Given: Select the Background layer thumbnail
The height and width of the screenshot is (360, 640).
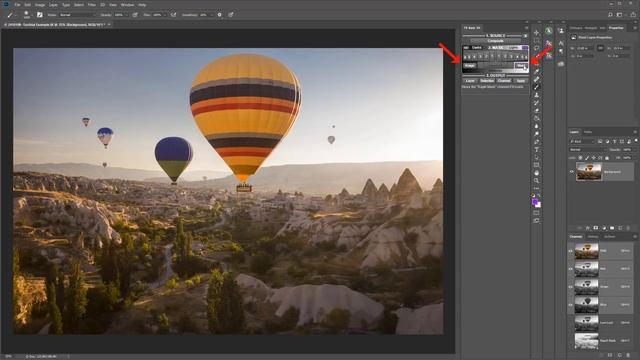Looking at the screenshot, I should tap(589, 171).
